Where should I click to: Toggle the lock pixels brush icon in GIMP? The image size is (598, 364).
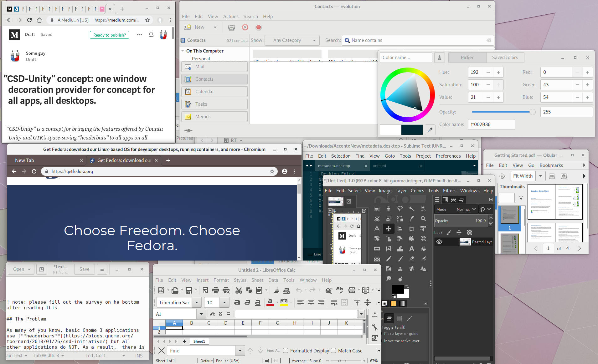click(449, 232)
